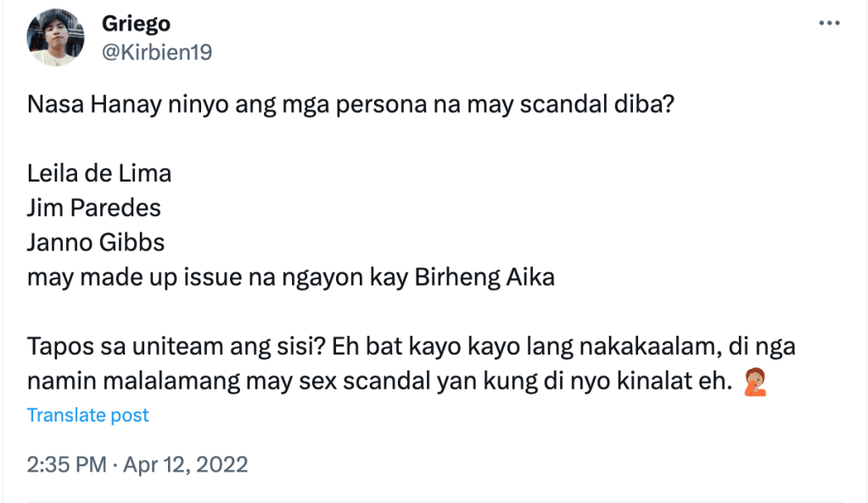Screen dimensions: 868x503
Task: Open the three-dot More options menu
Action: tap(828, 25)
